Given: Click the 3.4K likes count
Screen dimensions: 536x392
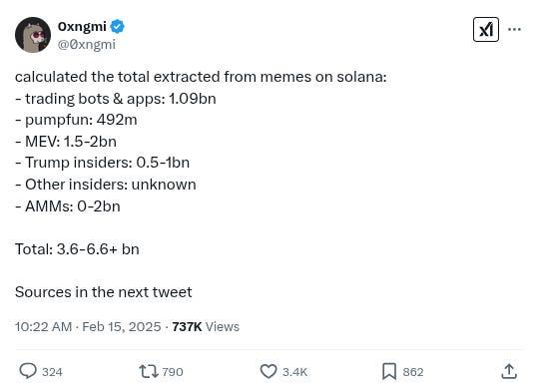Looking at the screenshot, I should pos(294,372).
